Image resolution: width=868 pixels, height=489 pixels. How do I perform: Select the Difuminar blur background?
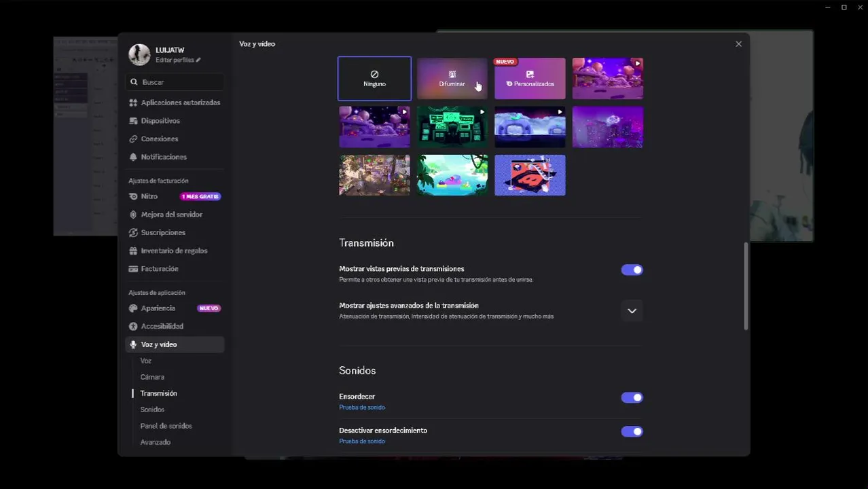452,79
